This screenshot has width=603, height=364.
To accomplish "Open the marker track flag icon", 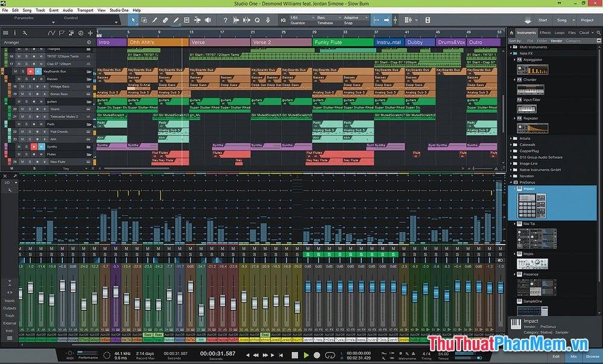I will point(61,33).
